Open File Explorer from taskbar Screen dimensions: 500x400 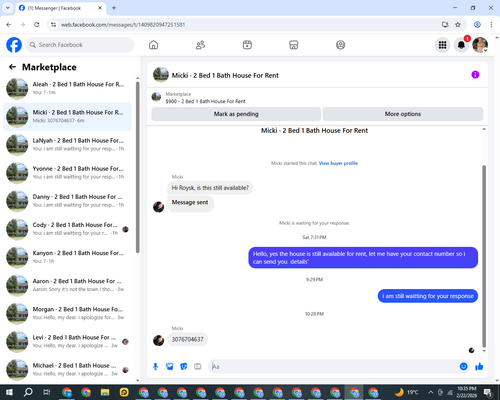click(x=105, y=392)
